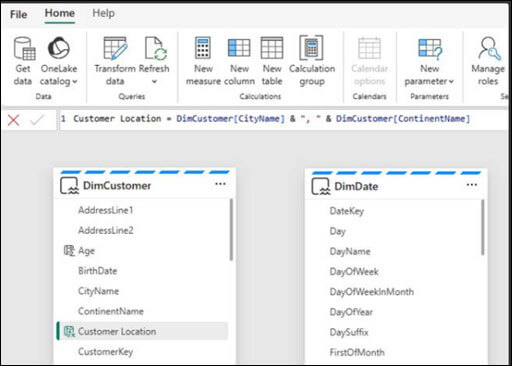Open DimDate more options ellipsis
This screenshot has width=512, height=366.
coord(472,185)
